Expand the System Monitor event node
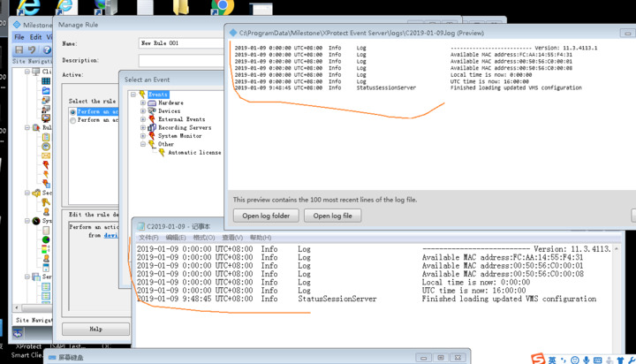This screenshot has height=364, width=636. tap(143, 136)
